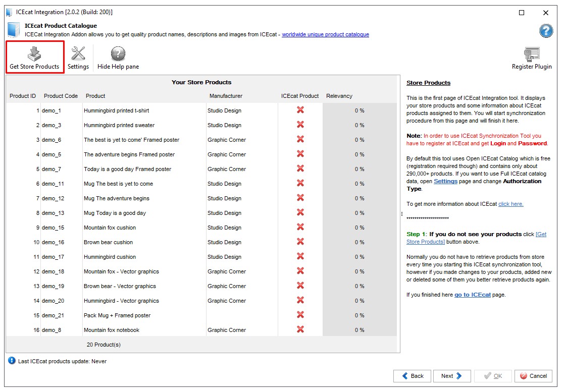The width and height of the screenshot is (564, 392).
Task: Click the Register Plugin icon
Action: pyautogui.click(x=532, y=54)
